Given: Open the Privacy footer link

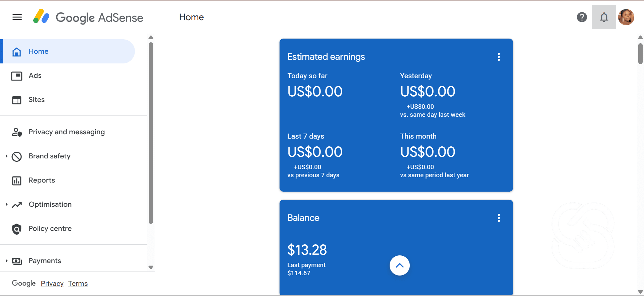Looking at the screenshot, I should point(52,284).
